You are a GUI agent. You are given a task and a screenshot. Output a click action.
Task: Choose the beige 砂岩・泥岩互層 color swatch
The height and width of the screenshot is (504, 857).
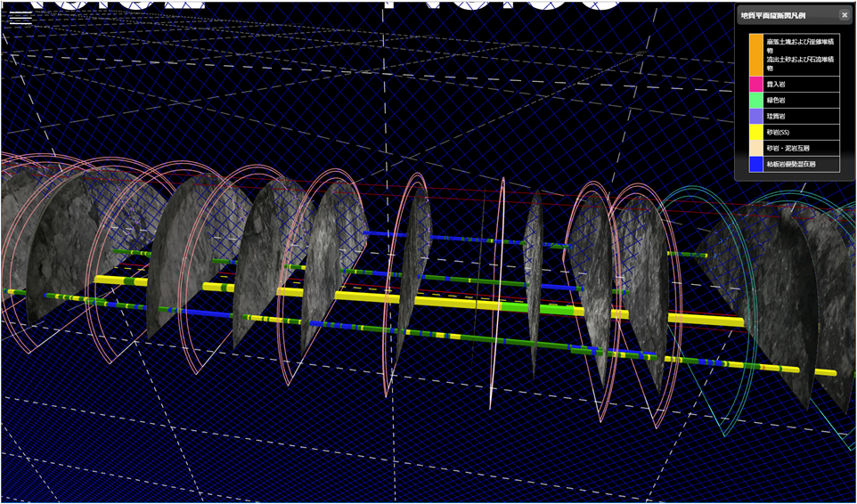(x=755, y=148)
